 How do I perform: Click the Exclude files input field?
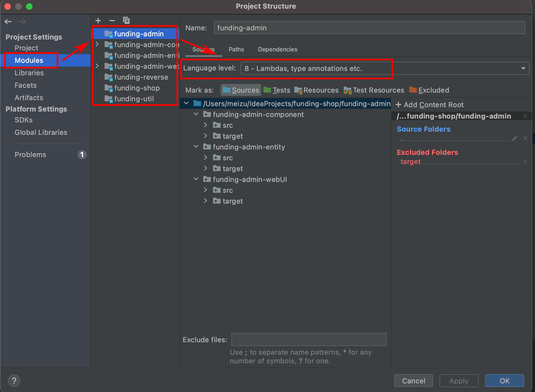(308, 339)
